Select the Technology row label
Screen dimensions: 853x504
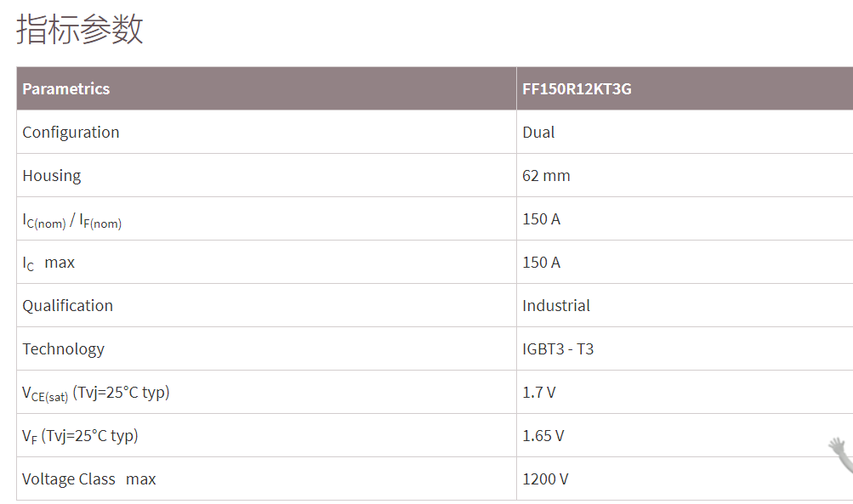click(x=63, y=349)
